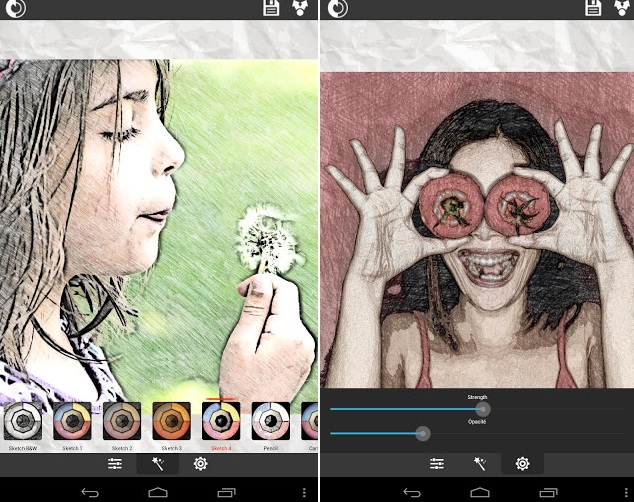The height and width of the screenshot is (502, 634).
Task: Tap the tomato-eyes woman sketch image
Action: pyautogui.click(x=477, y=230)
